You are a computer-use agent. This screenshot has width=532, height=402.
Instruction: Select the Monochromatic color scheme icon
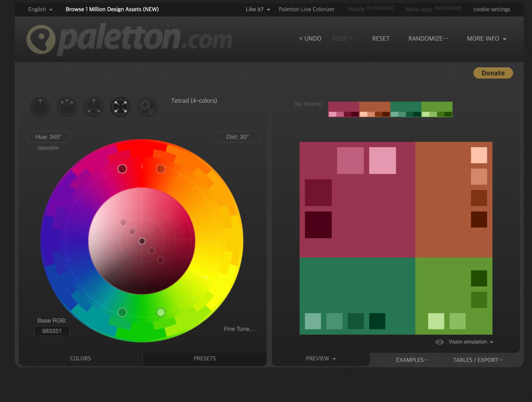[40, 107]
